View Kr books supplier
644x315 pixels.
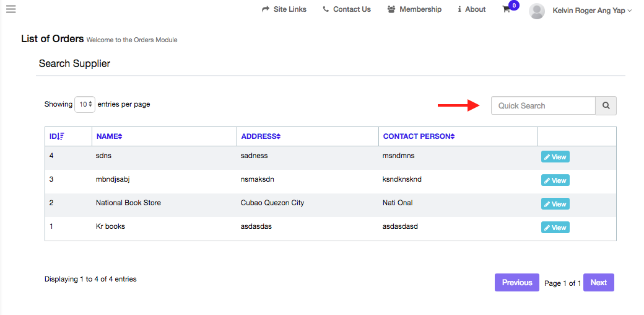tap(555, 228)
